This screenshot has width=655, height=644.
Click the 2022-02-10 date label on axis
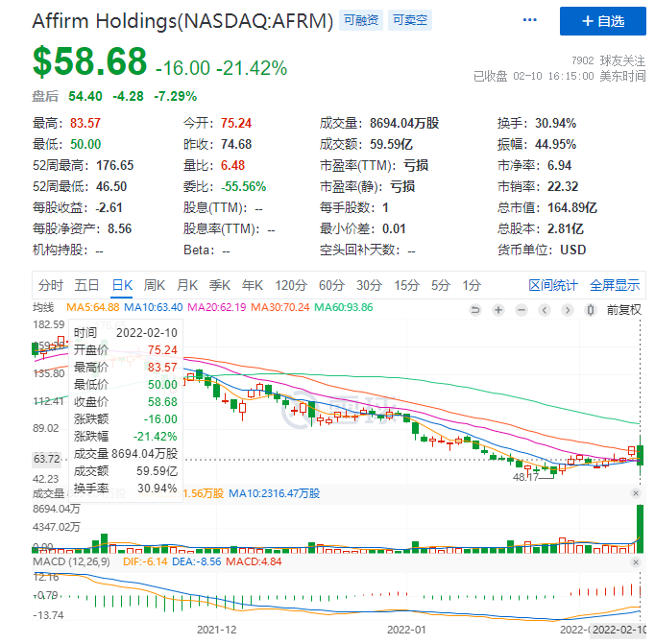[x=619, y=630]
